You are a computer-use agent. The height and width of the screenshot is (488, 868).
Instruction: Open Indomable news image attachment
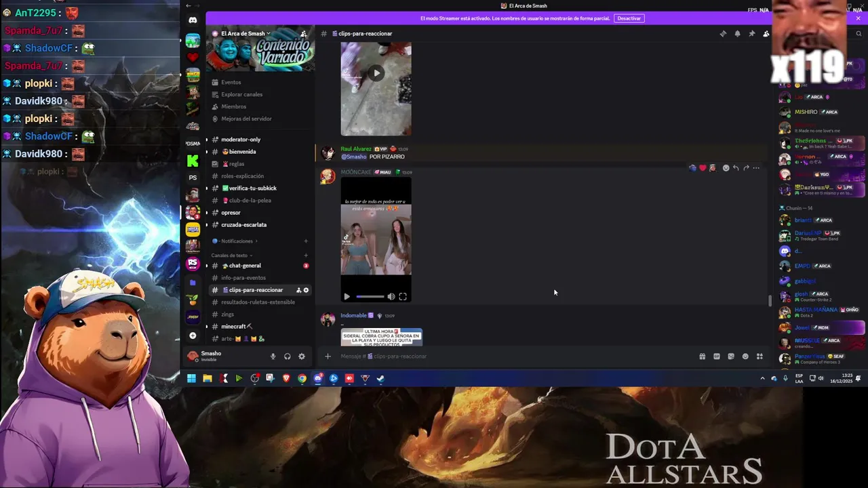[381, 337]
